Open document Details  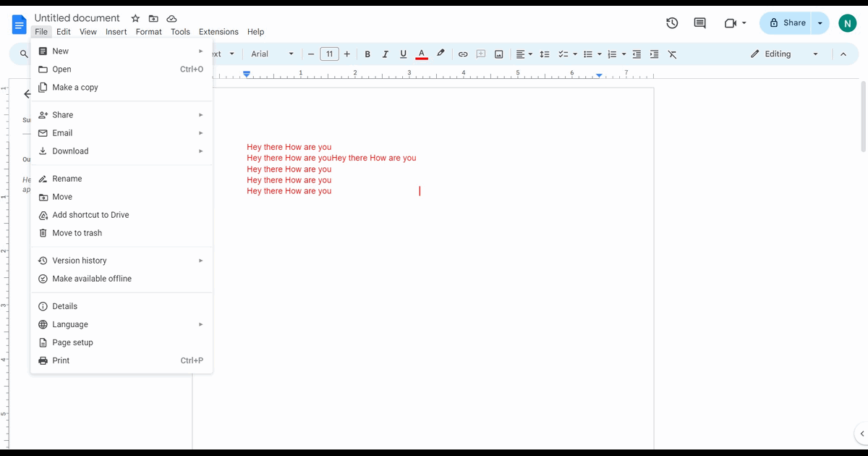click(122, 306)
